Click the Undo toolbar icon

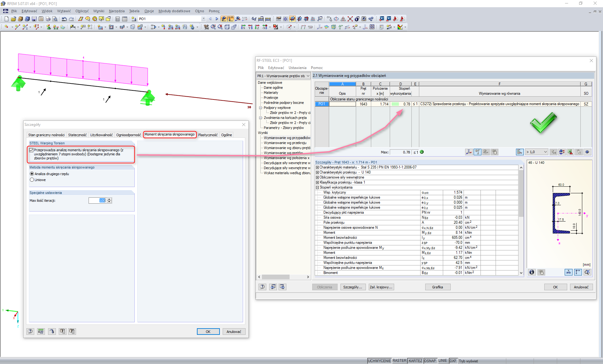(x=64, y=19)
